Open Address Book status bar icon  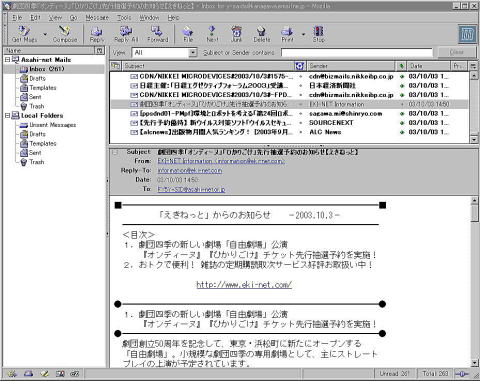[60, 374]
